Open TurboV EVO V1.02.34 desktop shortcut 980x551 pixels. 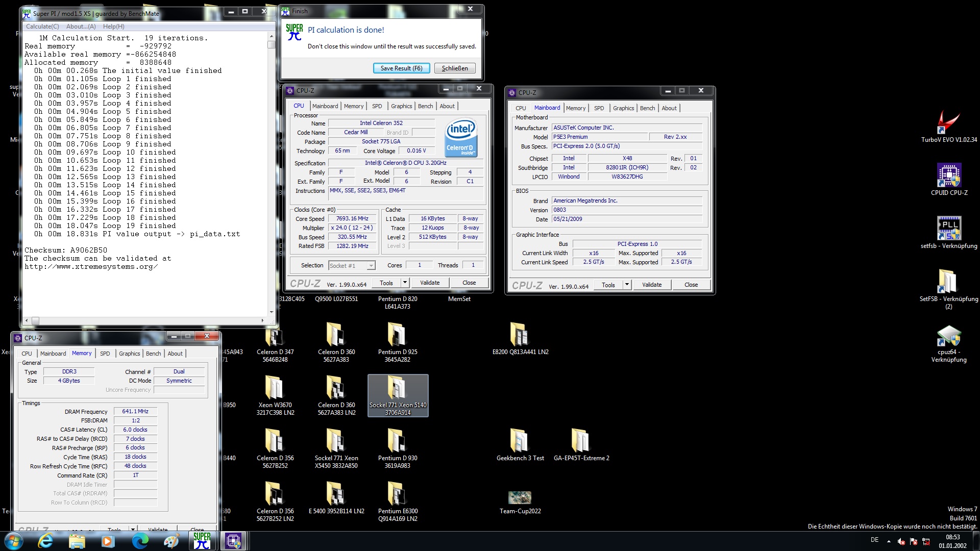(949, 127)
